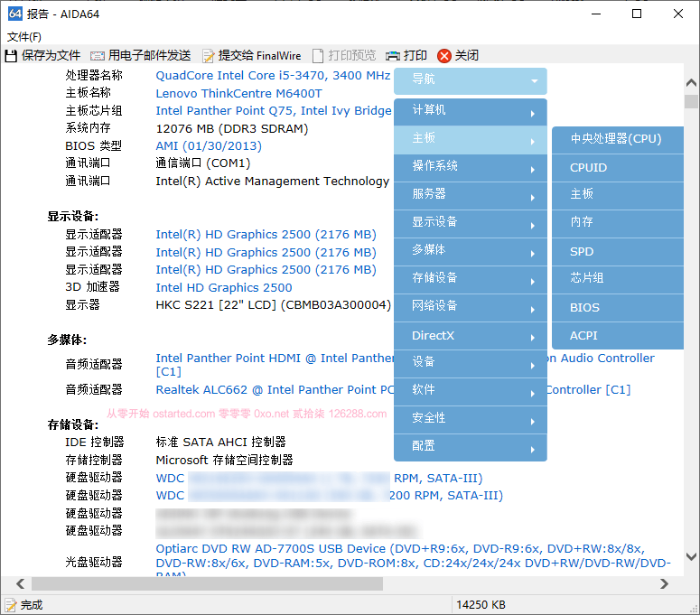700x615 pixels.
Task: Choose 中央处理器(CPU) from the submenu
Action: click(x=618, y=140)
